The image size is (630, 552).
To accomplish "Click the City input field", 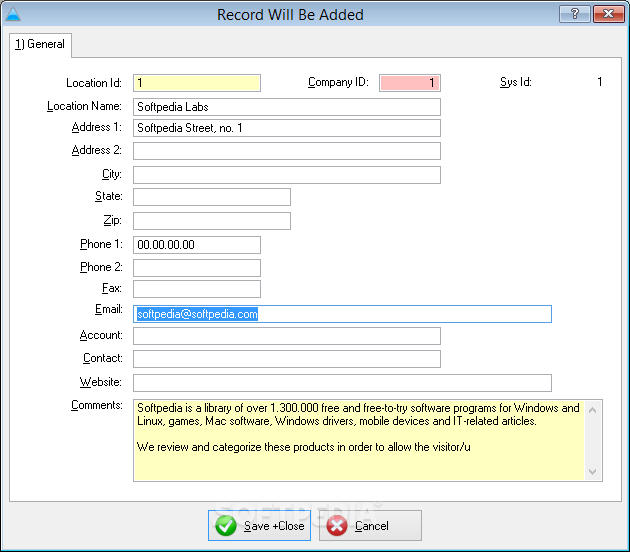I will pyautogui.click(x=287, y=175).
